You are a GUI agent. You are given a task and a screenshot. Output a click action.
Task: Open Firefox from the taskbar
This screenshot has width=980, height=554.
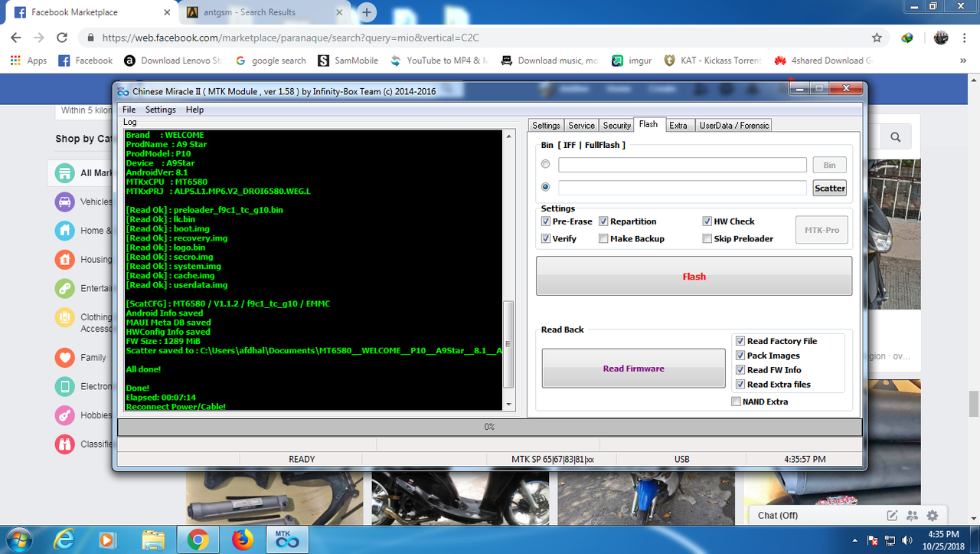(x=243, y=540)
